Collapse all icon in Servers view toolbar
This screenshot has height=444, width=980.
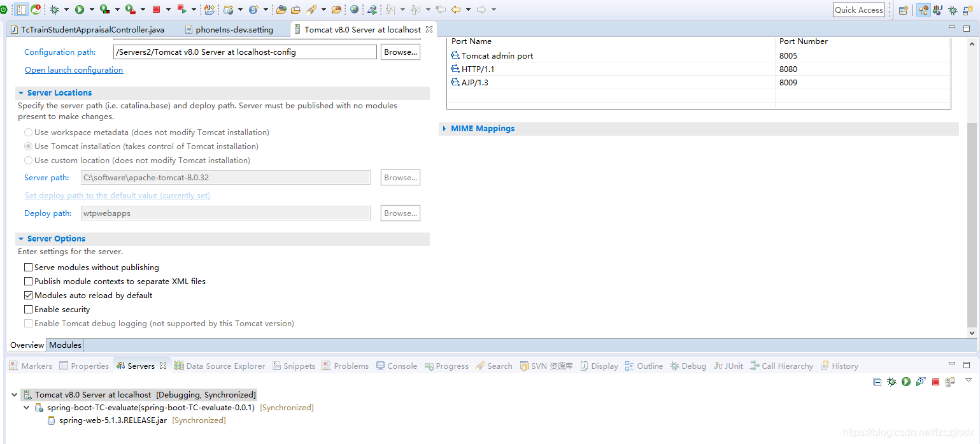point(877,382)
